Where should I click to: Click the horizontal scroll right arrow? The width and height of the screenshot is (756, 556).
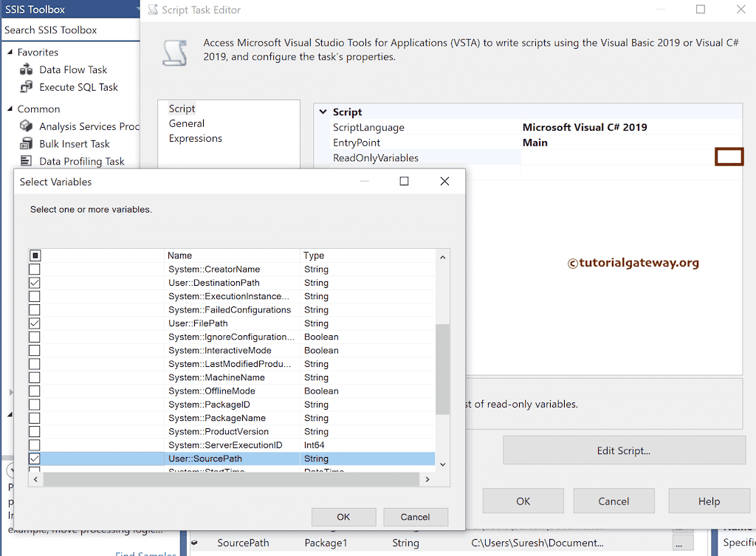pyautogui.click(x=427, y=479)
